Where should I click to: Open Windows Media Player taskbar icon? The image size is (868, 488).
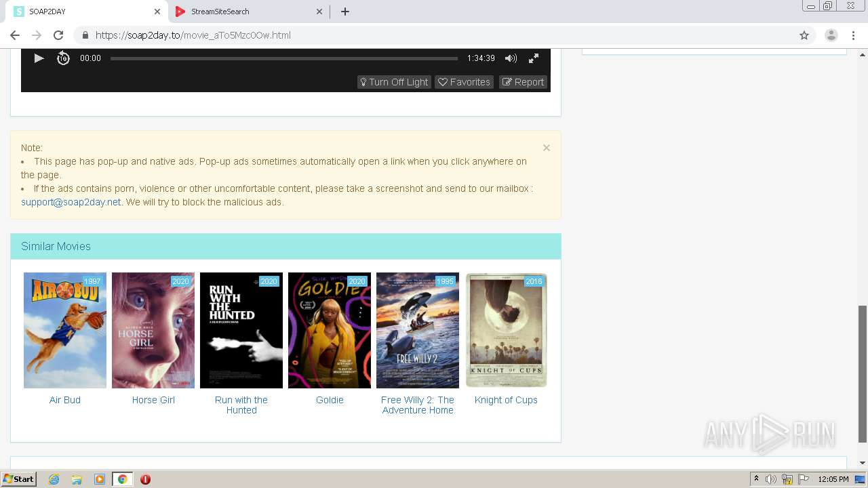(x=100, y=479)
